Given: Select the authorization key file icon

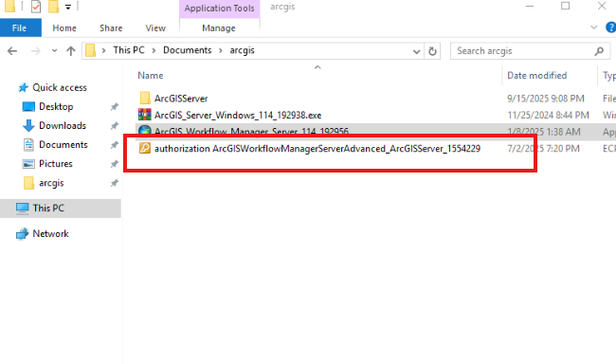Looking at the screenshot, I should tap(145, 148).
